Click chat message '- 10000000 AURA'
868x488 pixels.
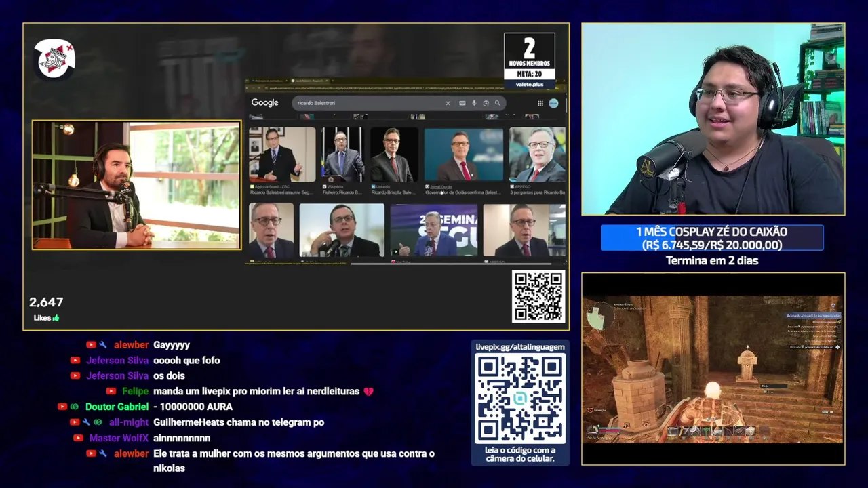point(193,407)
